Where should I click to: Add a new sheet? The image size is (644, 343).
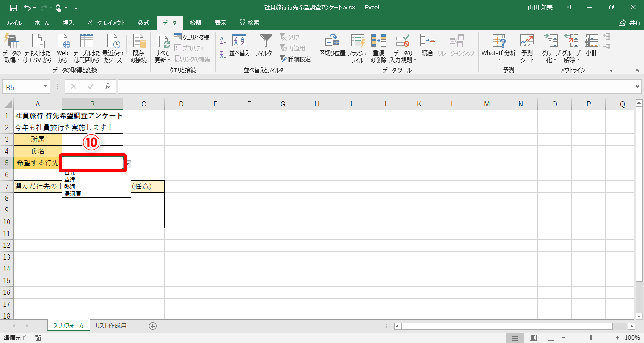[153, 326]
